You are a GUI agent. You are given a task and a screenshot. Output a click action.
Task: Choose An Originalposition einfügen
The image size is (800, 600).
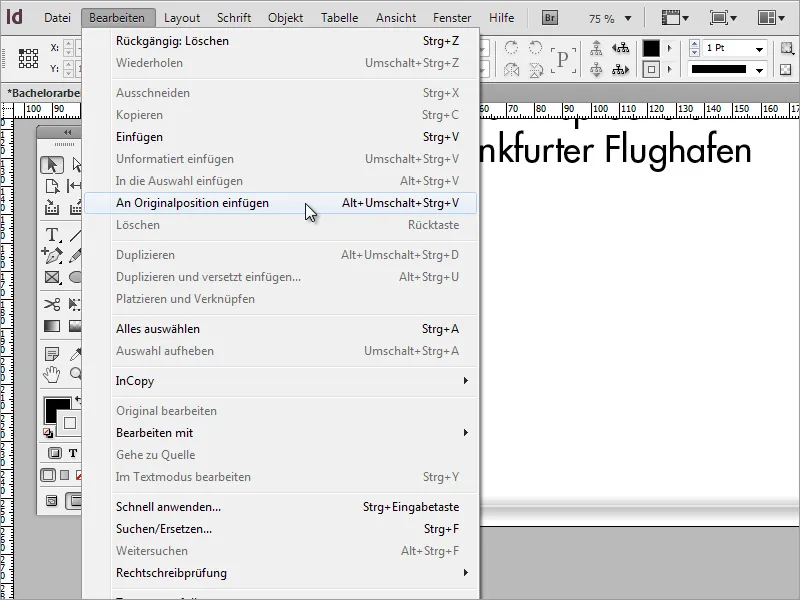(280, 203)
